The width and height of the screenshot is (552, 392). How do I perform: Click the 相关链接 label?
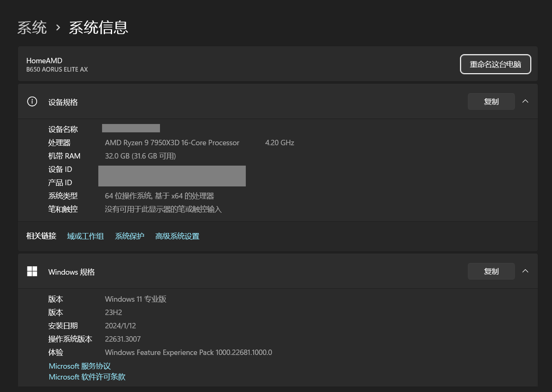click(41, 236)
